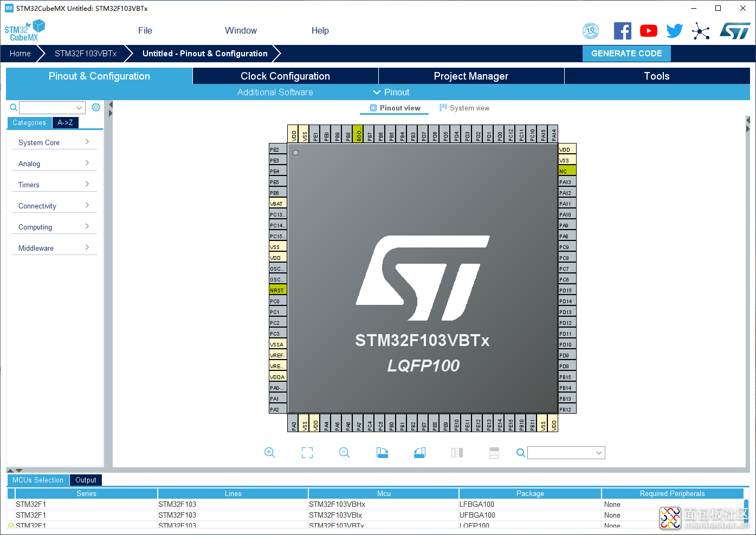Viewport: 756px width, 535px height.
Task: Click the search magnifier in left panel
Action: click(x=14, y=107)
